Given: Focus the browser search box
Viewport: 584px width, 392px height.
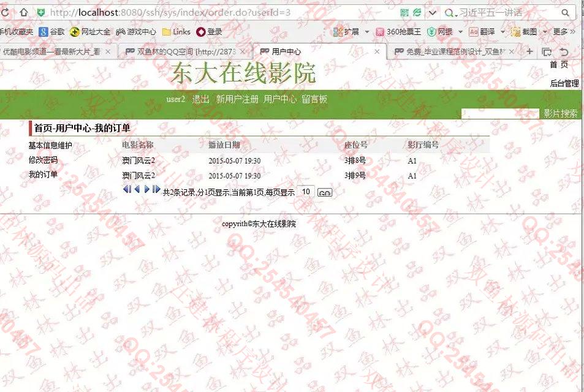Looking at the screenshot, I should click(508, 13).
